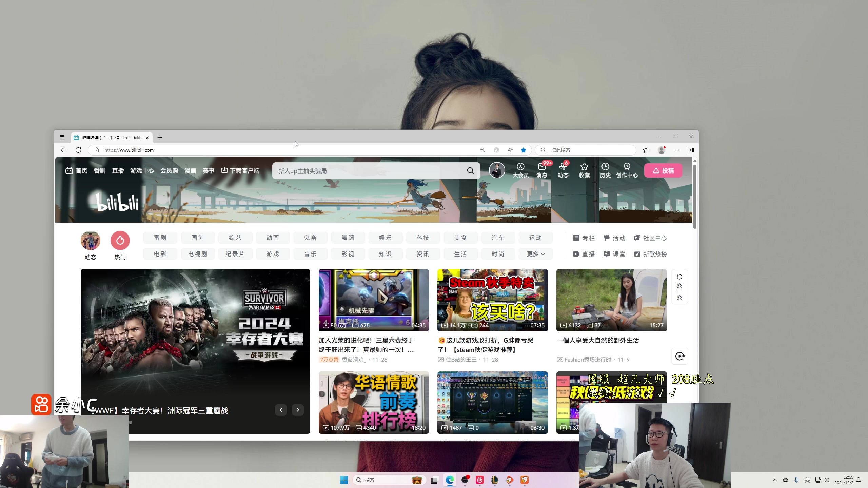Image resolution: width=868 pixels, height=488 pixels.
Task: Select the 鬼畜 category button
Action: [310, 238]
